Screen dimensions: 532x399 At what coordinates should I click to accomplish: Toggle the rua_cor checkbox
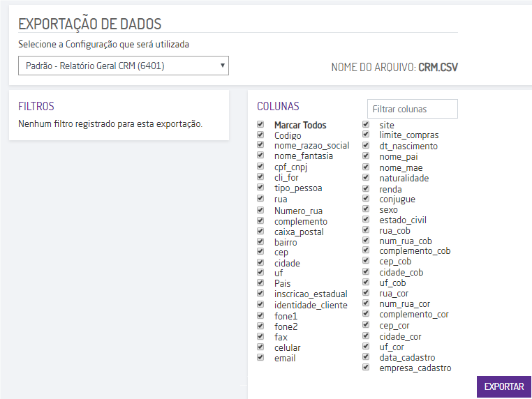366,293
